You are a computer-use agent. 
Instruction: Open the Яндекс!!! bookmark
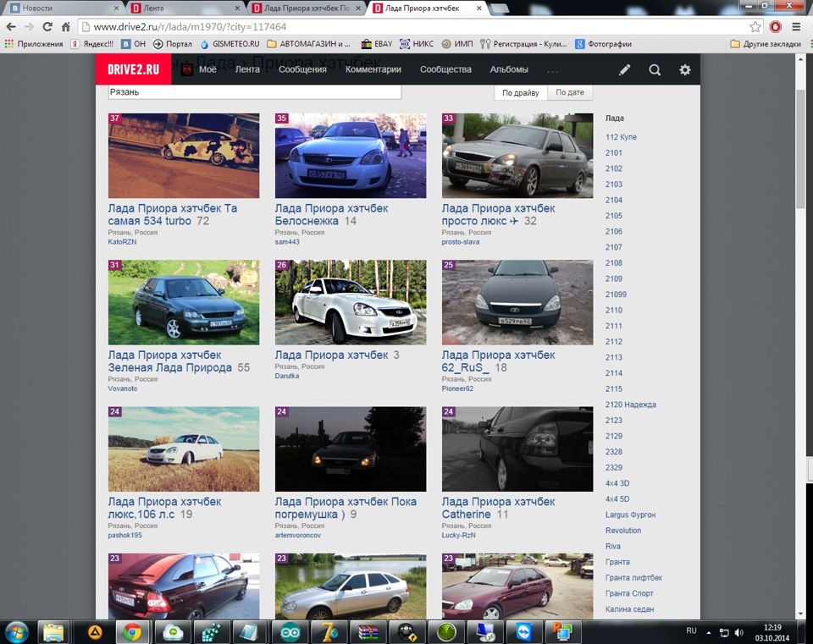(x=92, y=44)
